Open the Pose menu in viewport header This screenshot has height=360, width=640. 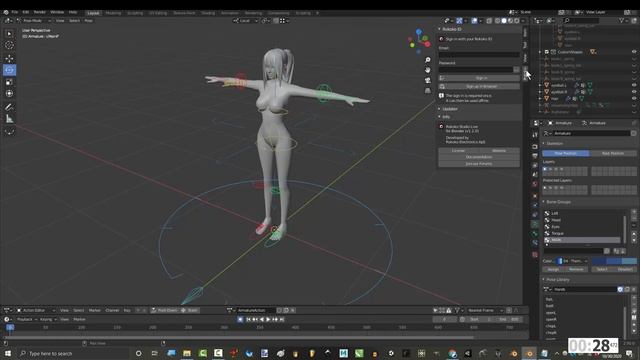(88, 20)
